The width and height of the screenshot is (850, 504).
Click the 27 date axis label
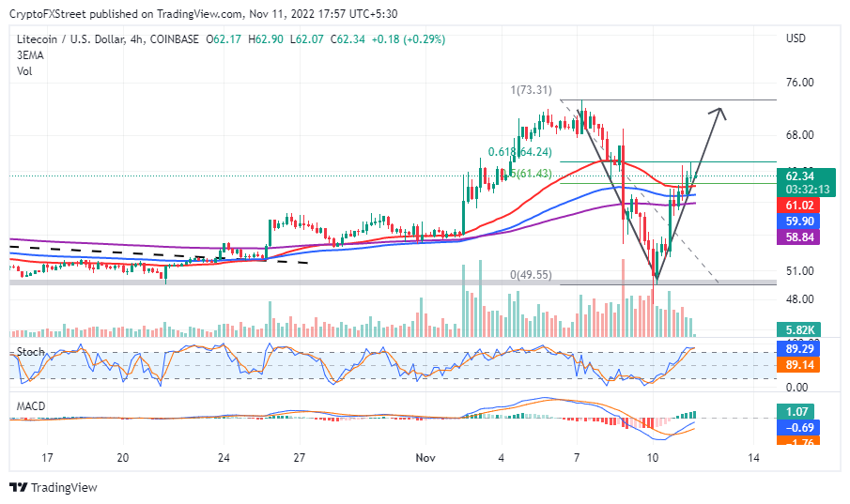pyautogui.click(x=300, y=458)
